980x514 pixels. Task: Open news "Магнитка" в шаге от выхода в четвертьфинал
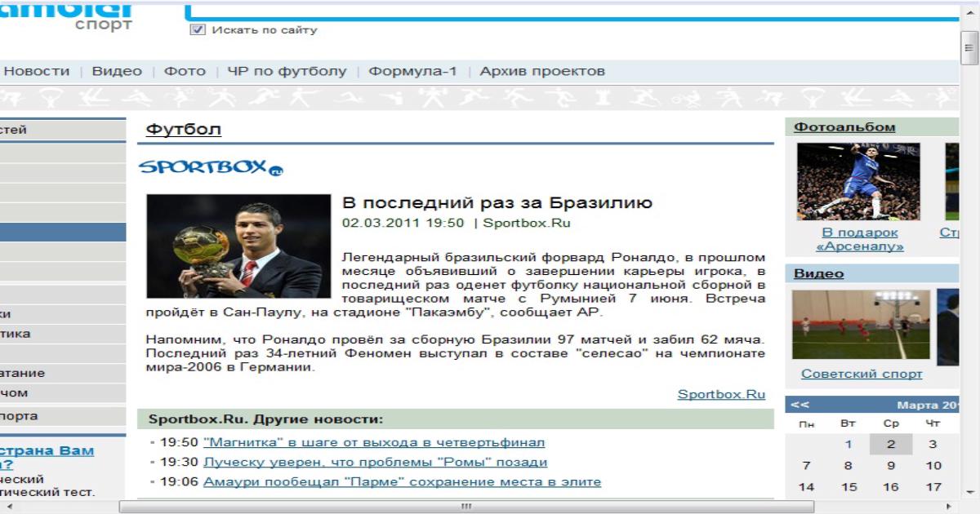tap(374, 443)
